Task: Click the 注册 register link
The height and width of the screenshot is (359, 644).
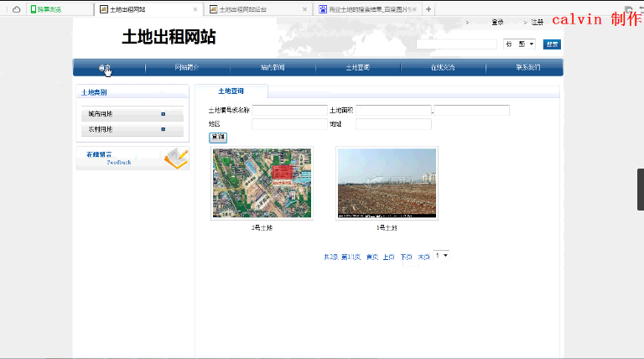Action: tap(537, 22)
